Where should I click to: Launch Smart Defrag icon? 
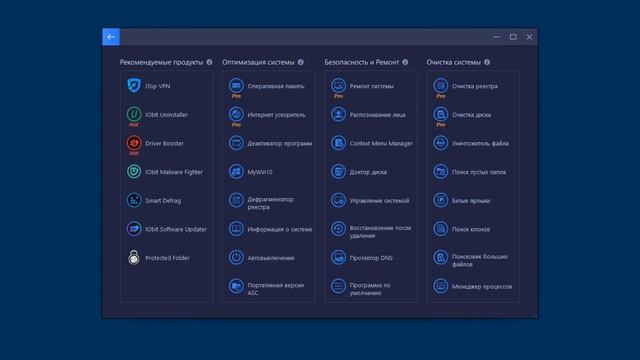[134, 200]
